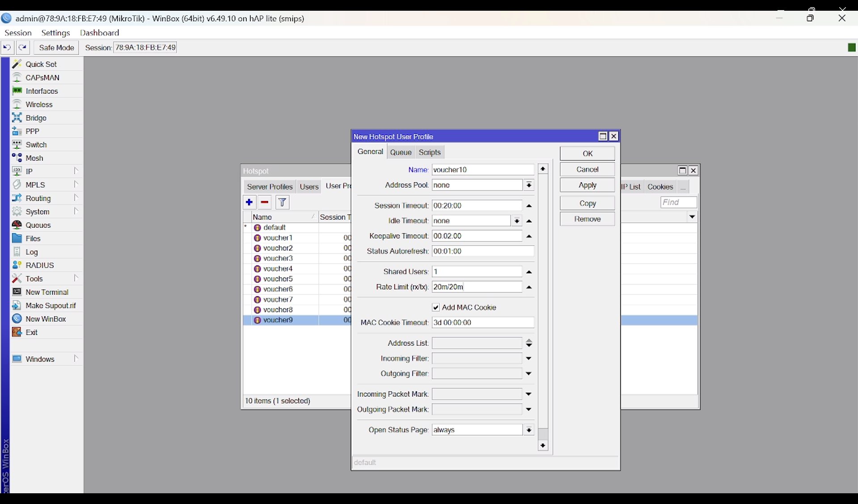Click the Apply button
Image resolution: width=858 pixels, height=504 pixels.
point(587,185)
